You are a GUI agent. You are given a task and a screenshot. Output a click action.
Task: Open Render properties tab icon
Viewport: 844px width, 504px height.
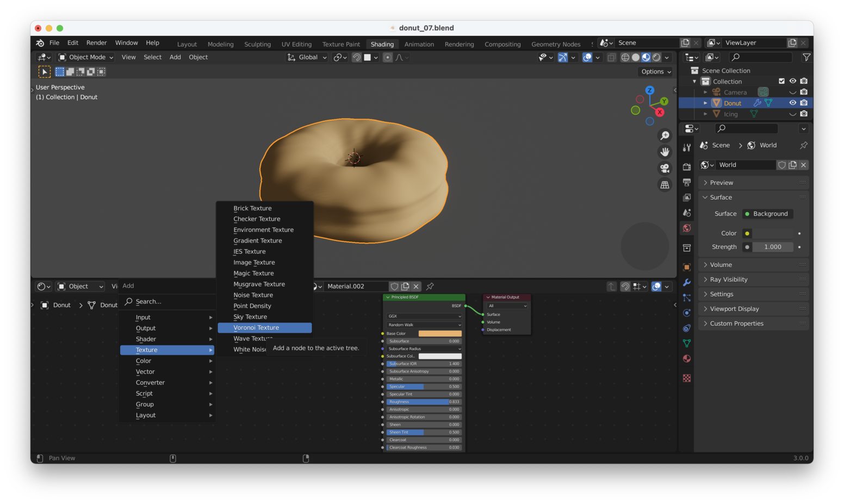[x=687, y=167]
